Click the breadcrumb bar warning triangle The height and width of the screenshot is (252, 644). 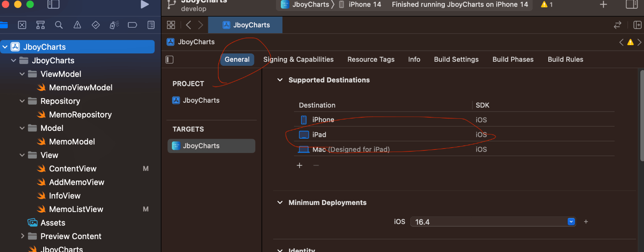click(x=631, y=42)
